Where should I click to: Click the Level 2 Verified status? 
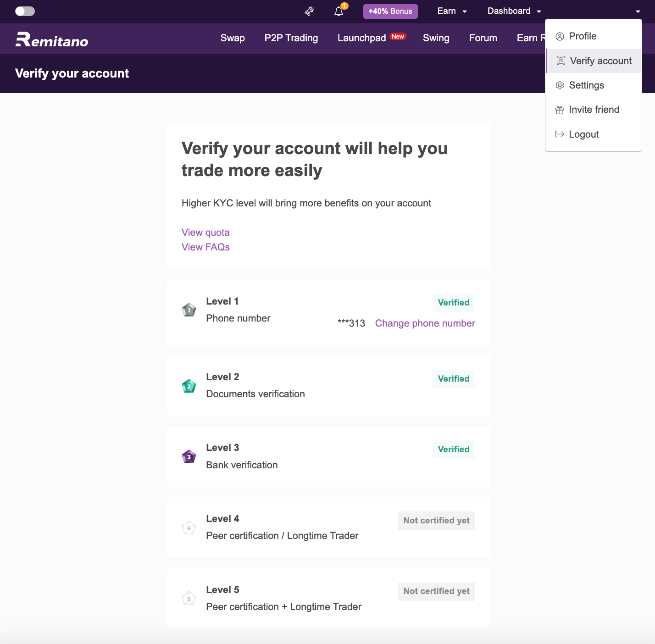[454, 379]
